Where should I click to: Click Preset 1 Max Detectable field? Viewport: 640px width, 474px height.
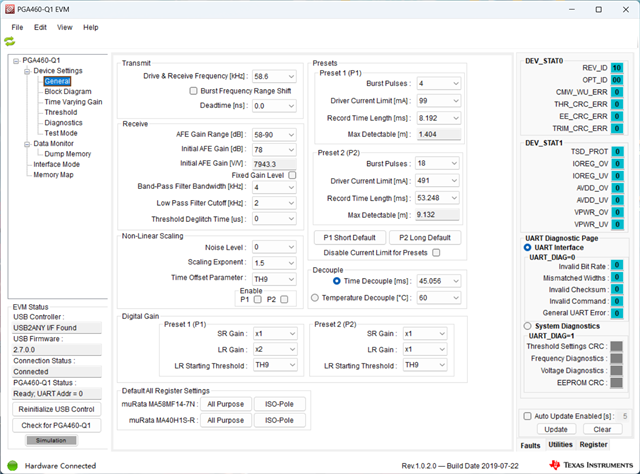[439, 134]
